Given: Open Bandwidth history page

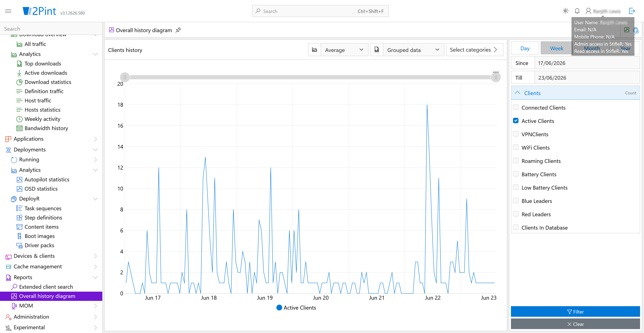Looking at the screenshot, I should tap(46, 128).
